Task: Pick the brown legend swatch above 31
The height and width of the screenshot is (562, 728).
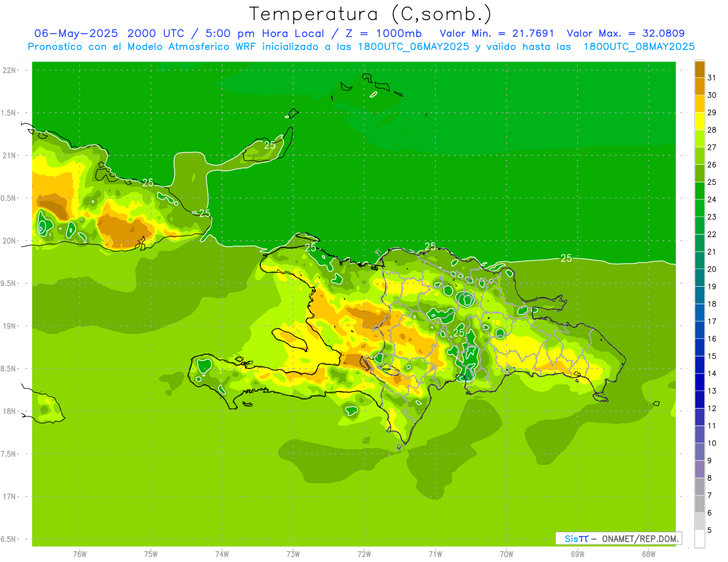Action: click(699, 69)
